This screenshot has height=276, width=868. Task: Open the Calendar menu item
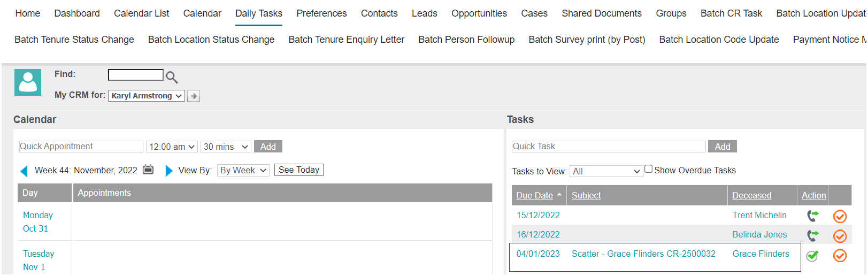[202, 13]
